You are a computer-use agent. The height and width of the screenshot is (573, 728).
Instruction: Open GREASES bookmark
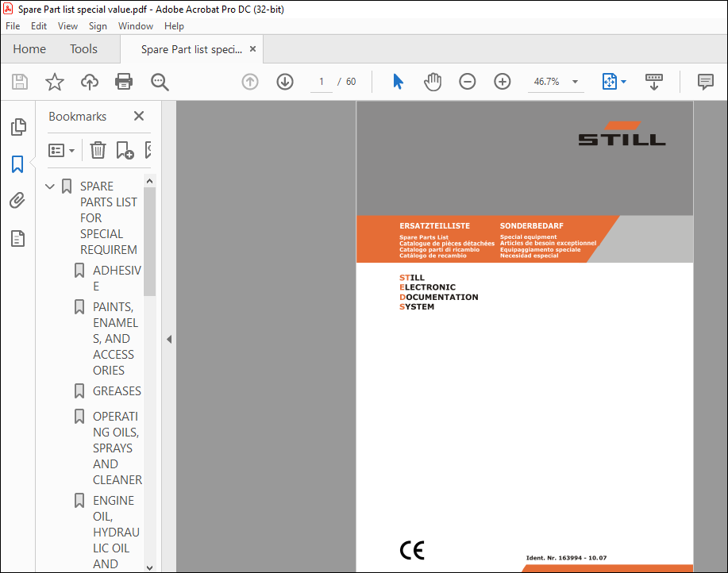point(117,391)
